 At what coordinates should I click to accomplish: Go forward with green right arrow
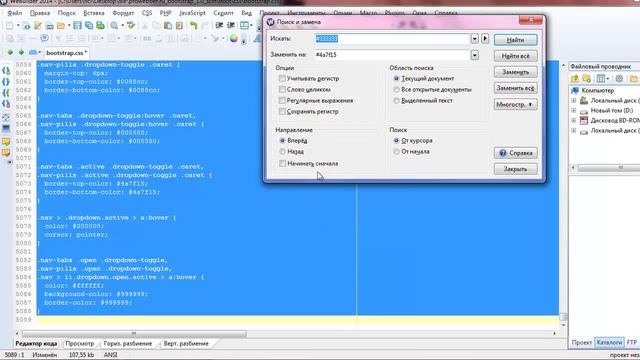21,53
